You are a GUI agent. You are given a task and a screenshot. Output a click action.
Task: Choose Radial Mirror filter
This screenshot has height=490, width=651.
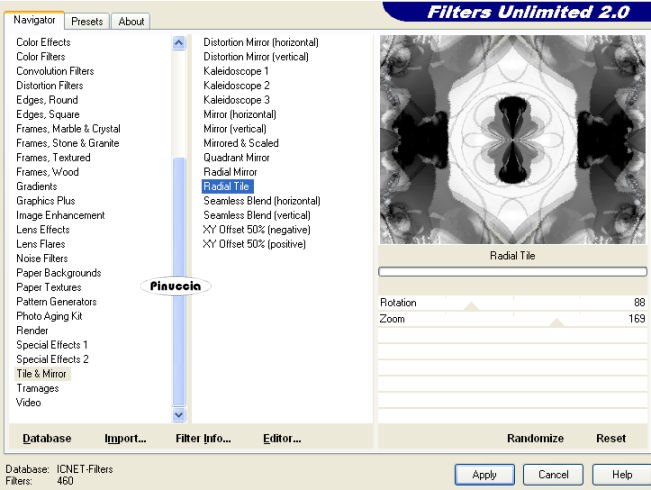point(230,172)
